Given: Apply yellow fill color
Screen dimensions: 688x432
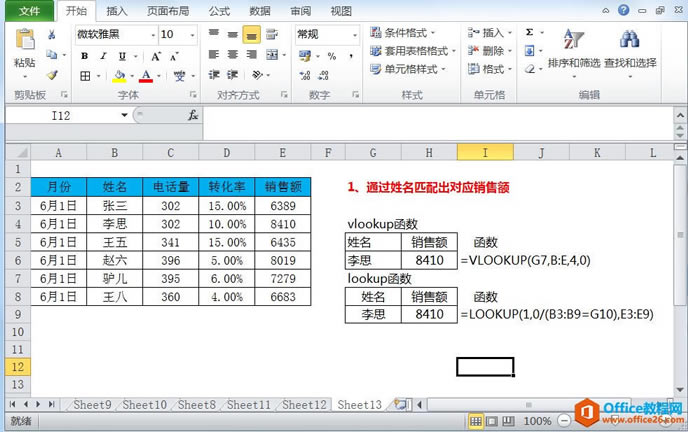Looking at the screenshot, I should 119,76.
